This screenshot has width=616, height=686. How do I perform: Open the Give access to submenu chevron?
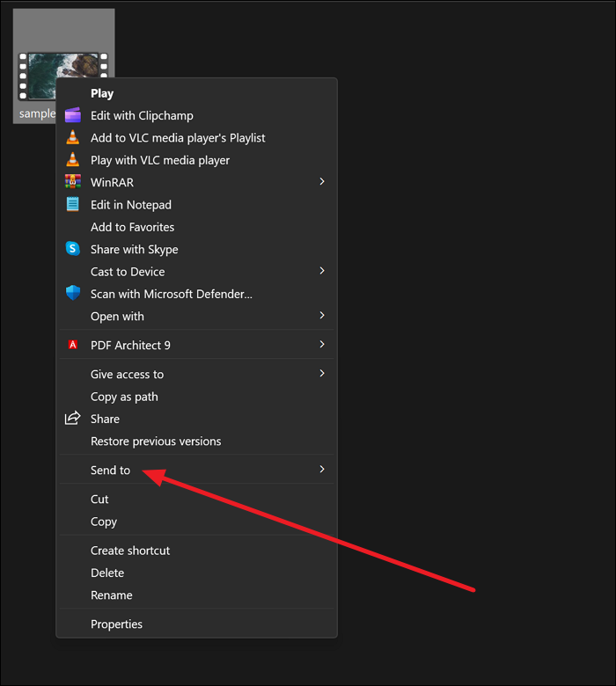click(322, 374)
